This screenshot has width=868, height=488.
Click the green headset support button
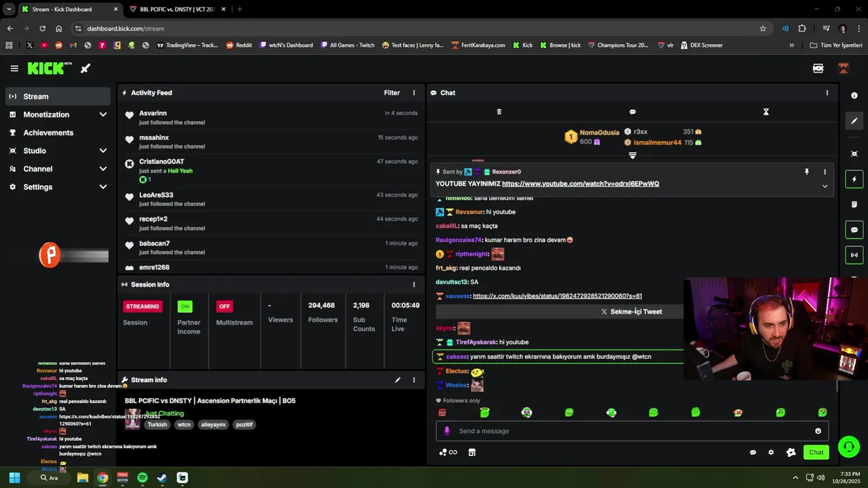point(848,447)
